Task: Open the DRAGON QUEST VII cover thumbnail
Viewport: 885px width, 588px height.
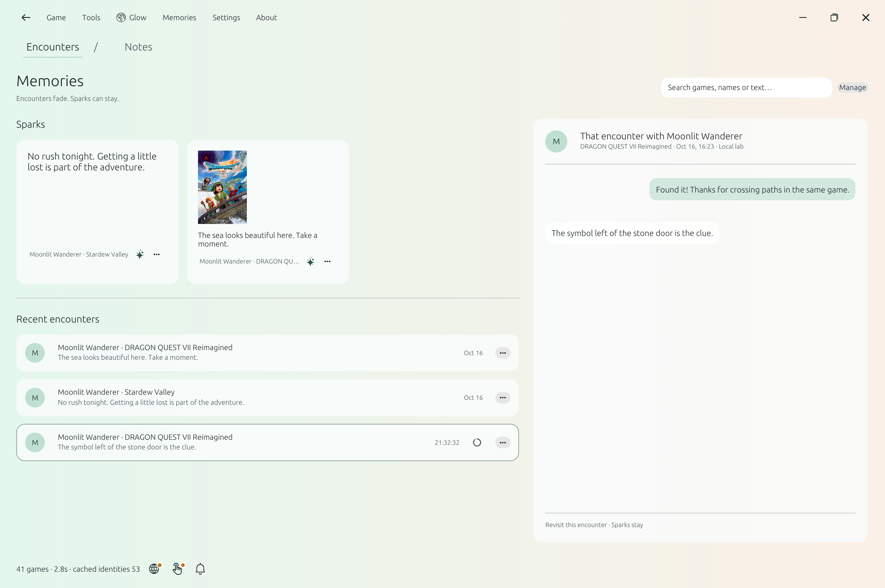Action: [222, 187]
